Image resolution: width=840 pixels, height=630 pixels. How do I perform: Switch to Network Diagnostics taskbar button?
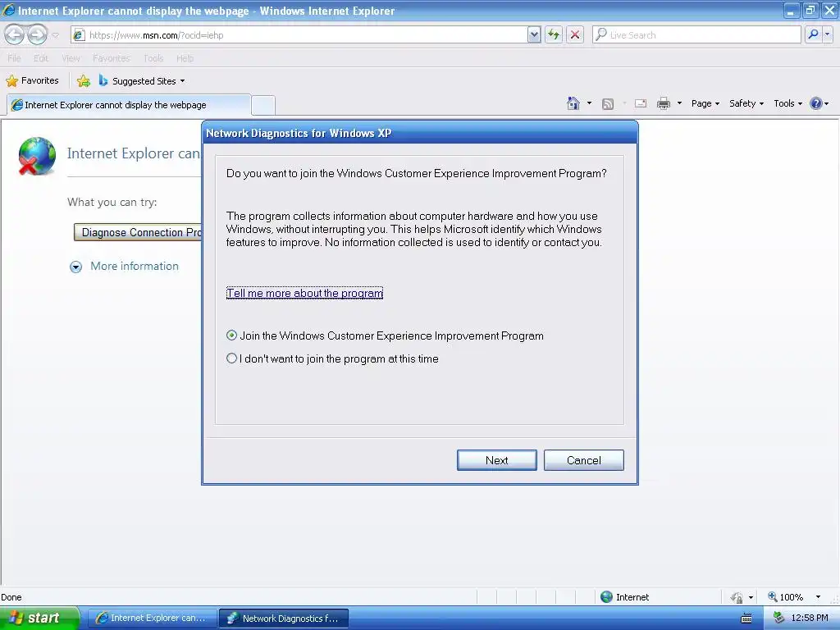click(284, 619)
